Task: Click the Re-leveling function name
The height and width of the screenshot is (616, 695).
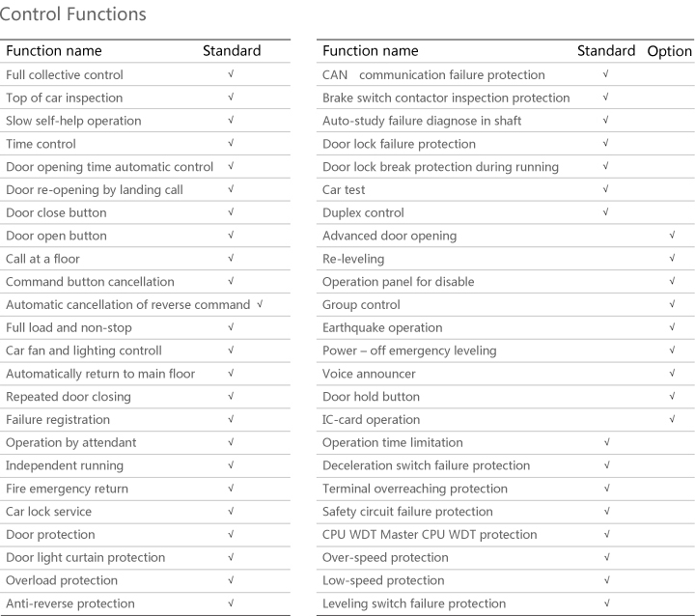Action: pos(353,259)
